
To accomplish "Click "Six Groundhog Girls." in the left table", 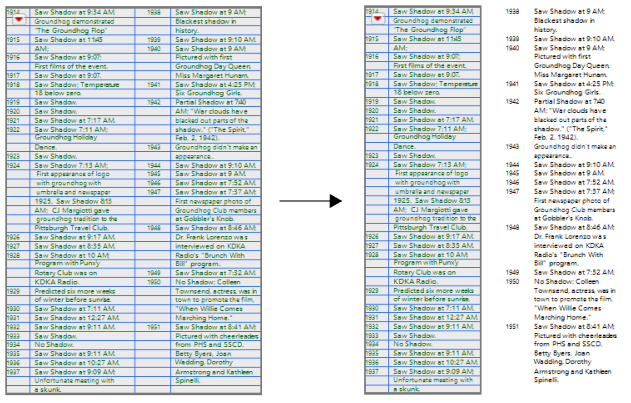I will point(208,93).
